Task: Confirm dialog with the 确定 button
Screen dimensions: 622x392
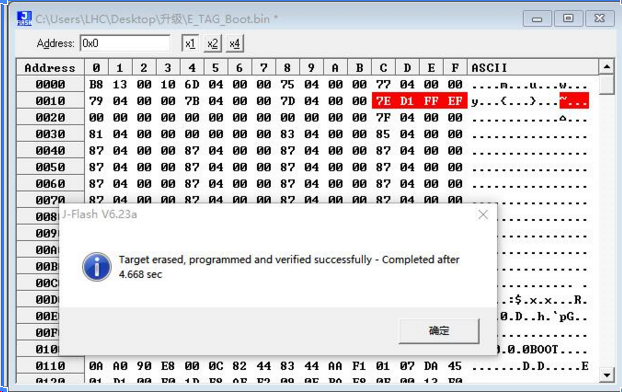Action: pos(439,331)
